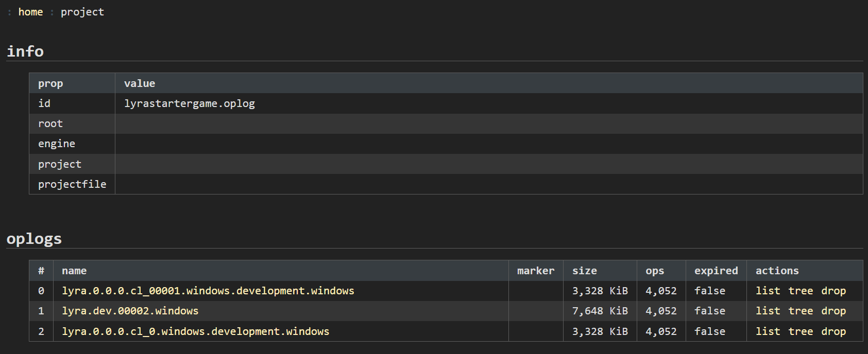This screenshot has height=354, width=868.
Task: Drop the lyra.0.0.0.cl_0 oplog
Action: pyautogui.click(x=833, y=331)
